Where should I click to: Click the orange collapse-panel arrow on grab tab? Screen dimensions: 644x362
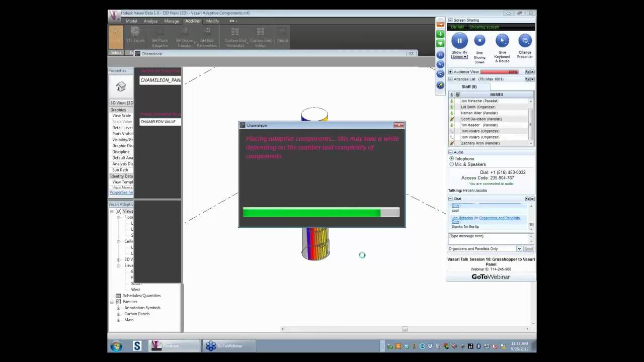[x=440, y=24]
